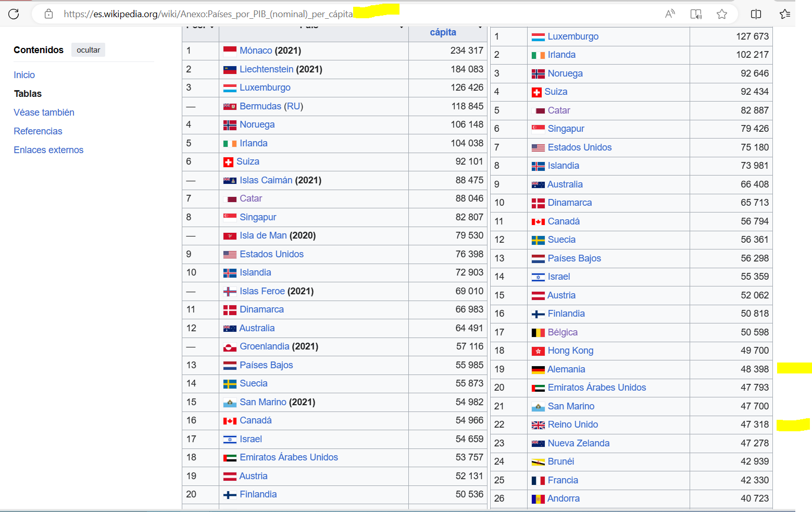The image size is (812, 512).
Task: Click the Bermudas flag icon
Action: (x=230, y=106)
